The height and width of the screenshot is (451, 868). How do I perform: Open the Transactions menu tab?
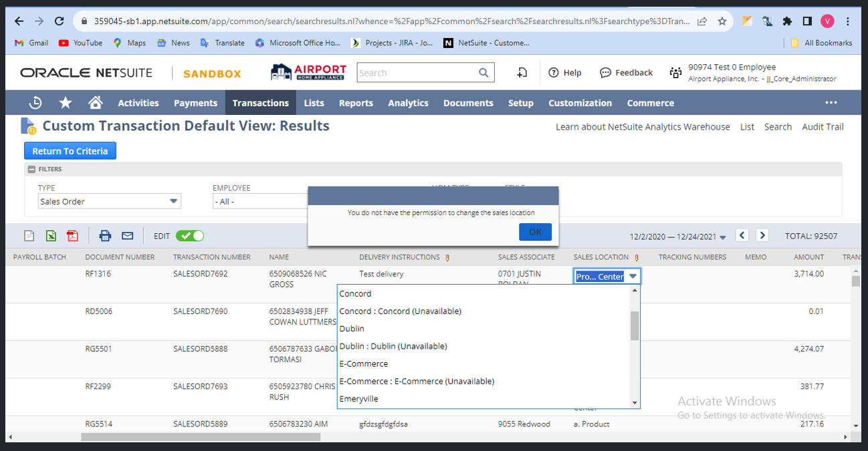(260, 103)
